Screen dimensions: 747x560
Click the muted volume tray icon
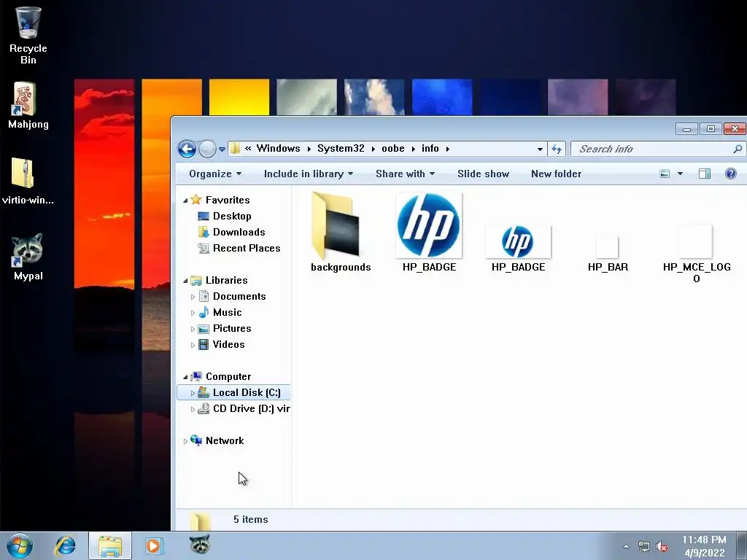662,547
